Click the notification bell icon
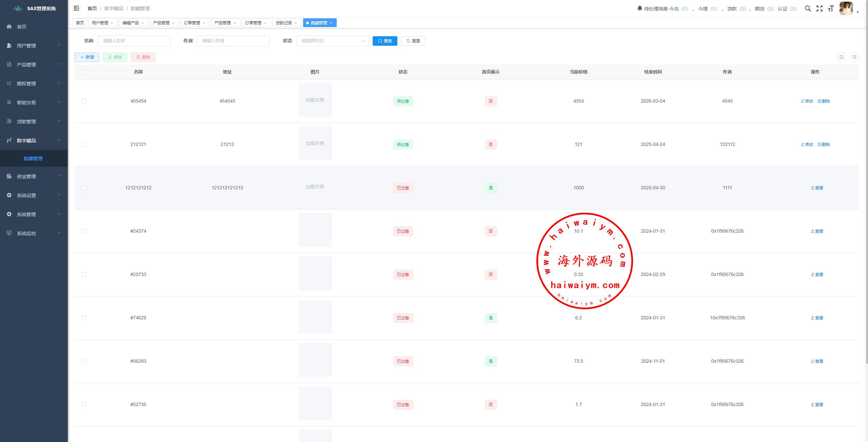This screenshot has height=442, width=868. pos(639,8)
